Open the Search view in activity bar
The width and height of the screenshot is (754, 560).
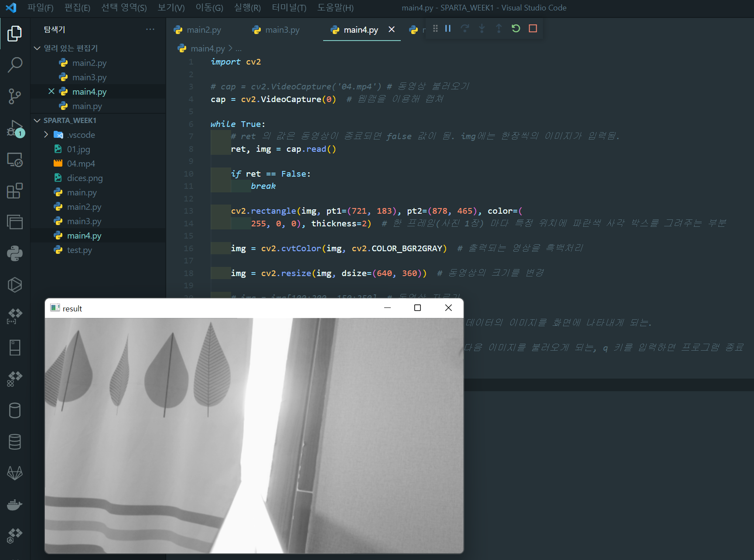click(x=15, y=65)
